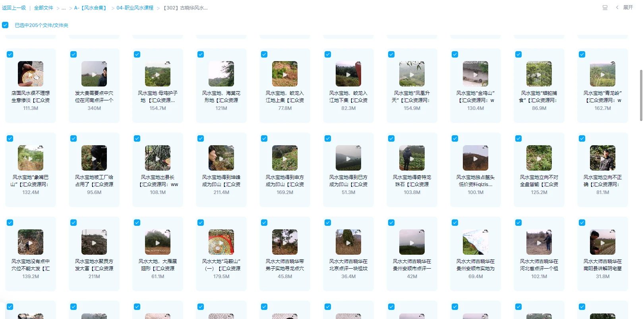644x319 pixels.
Task: Toggle the 象嘴巴山 file checkbox
Action: 10,138
